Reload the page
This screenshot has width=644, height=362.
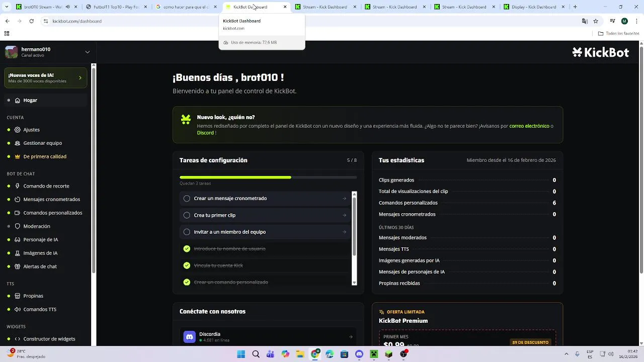click(31, 21)
